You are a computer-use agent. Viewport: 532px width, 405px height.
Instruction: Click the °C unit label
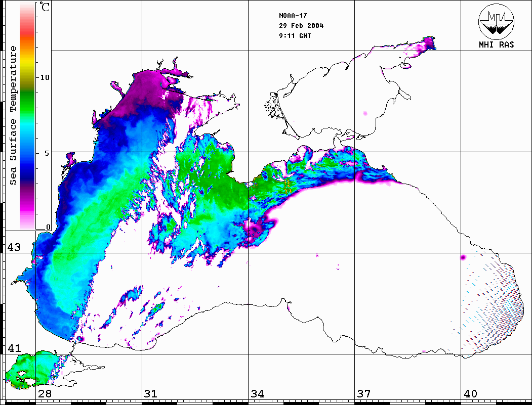click(45, 7)
